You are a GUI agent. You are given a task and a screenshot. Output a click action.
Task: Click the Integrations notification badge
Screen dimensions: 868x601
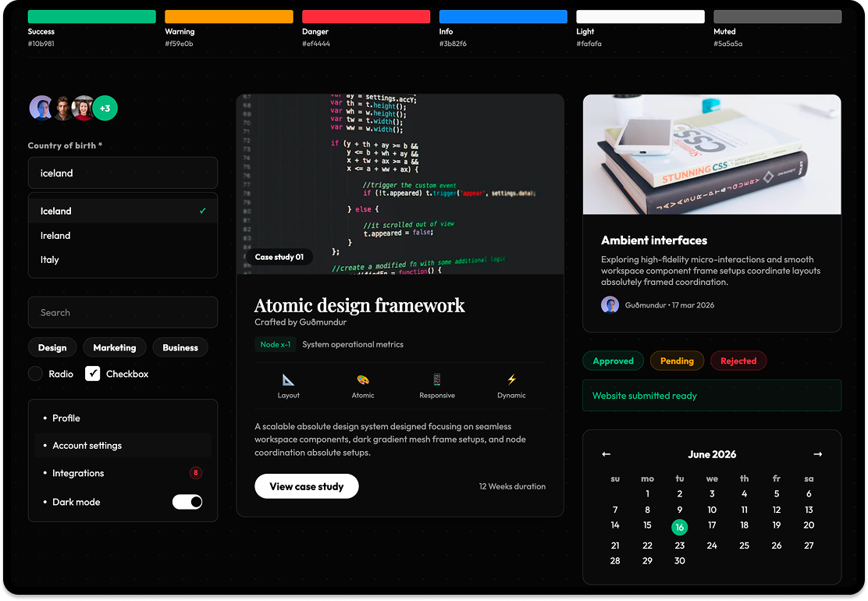pyautogui.click(x=196, y=472)
